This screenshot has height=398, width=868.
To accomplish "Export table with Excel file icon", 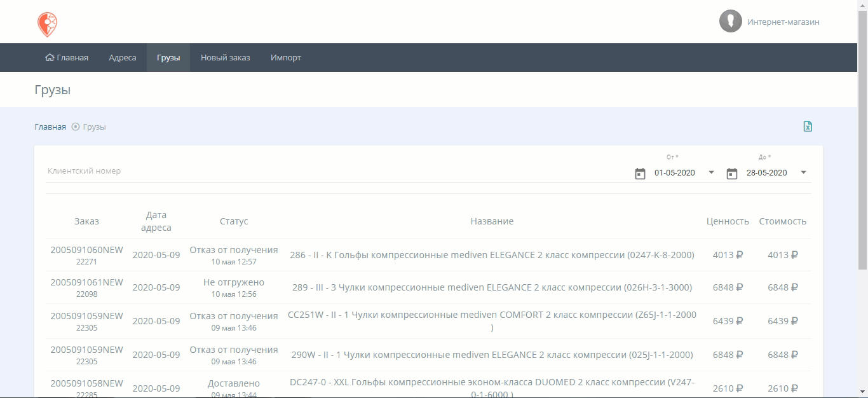I will pyautogui.click(x=808, y=127).
